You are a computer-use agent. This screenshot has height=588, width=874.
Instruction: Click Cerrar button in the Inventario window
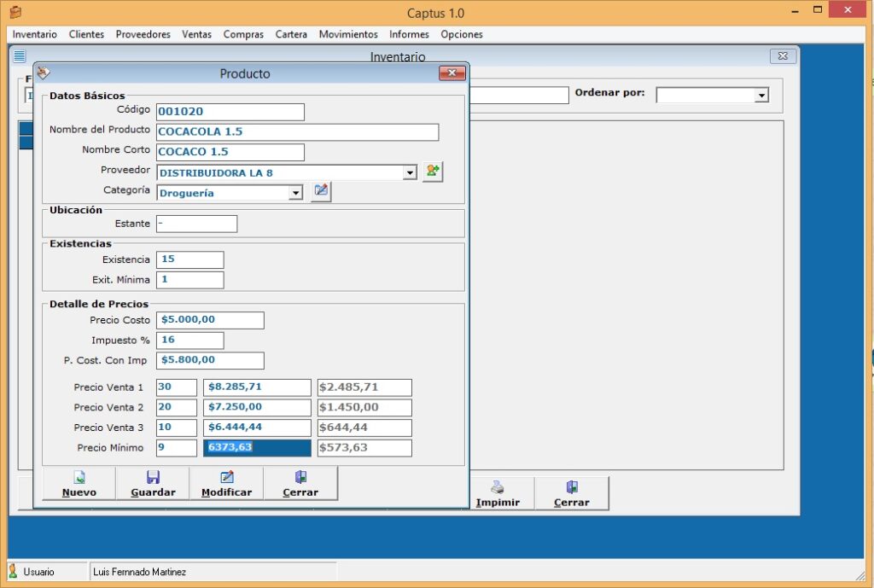click(572, 493)
